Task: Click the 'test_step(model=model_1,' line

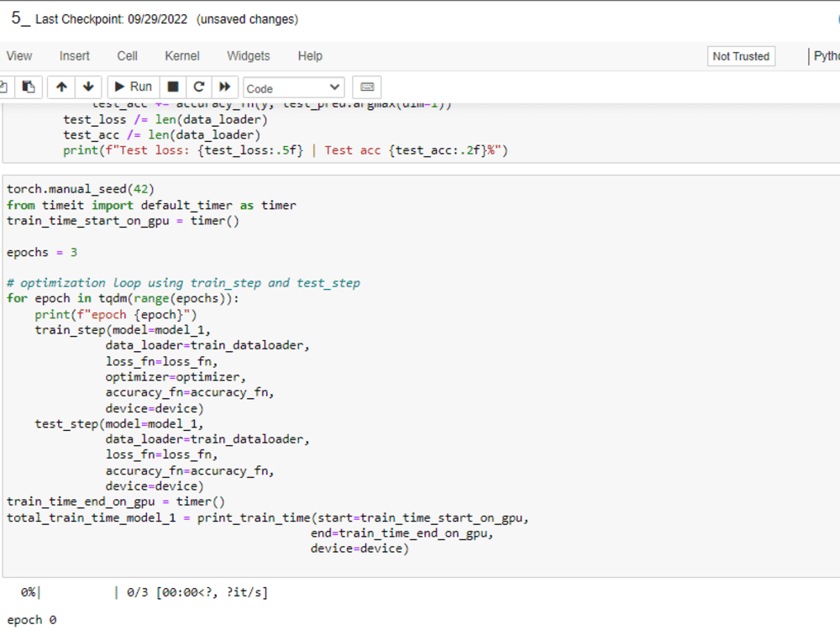Action: (x=119, y=424)
